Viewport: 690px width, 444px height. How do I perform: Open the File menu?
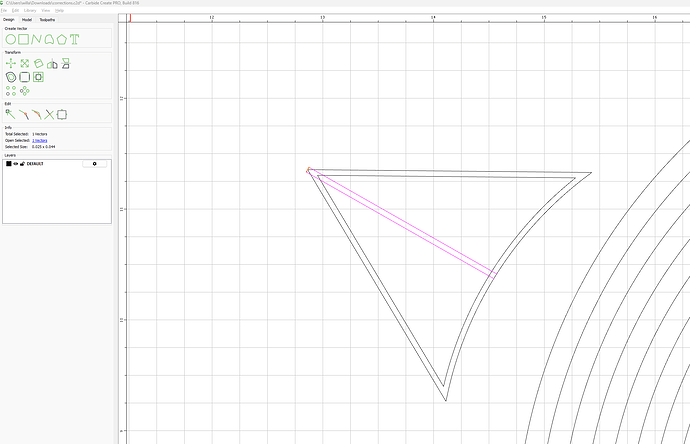tap(5, 10)
